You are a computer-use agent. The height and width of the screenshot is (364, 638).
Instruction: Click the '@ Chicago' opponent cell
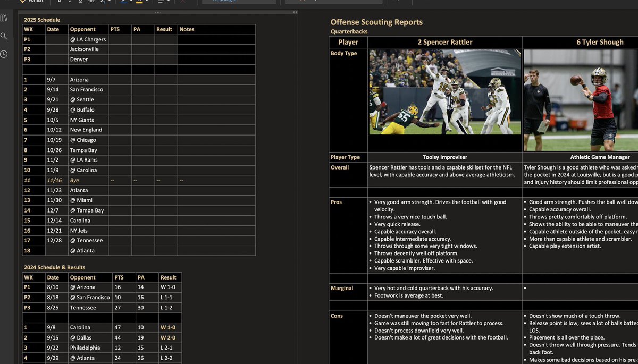83,140
